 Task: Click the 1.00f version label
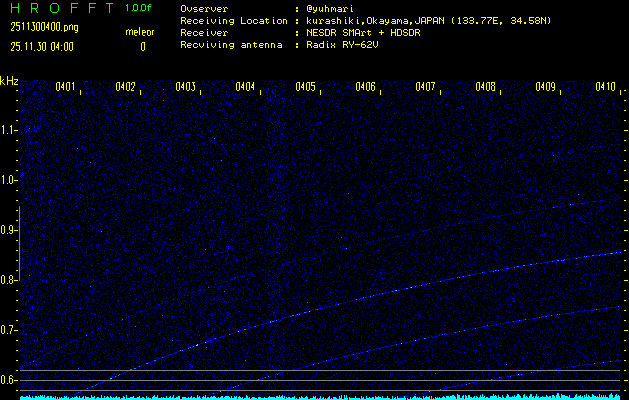coord(139,8)
